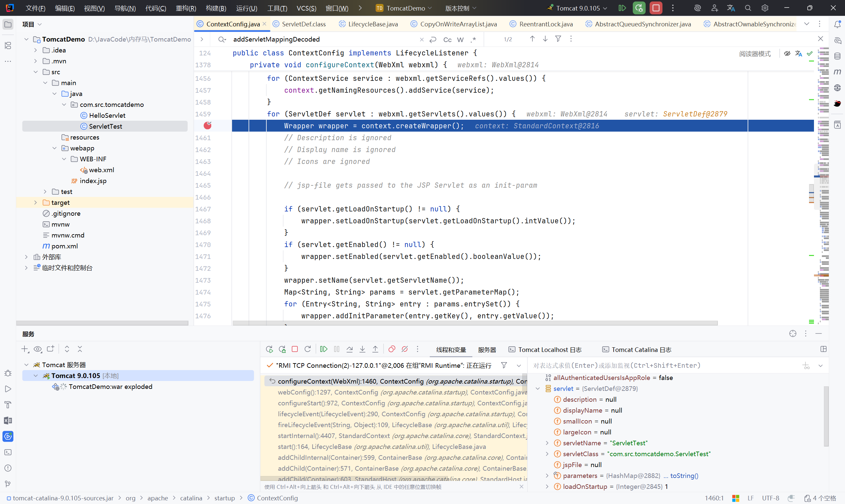Toggle Regex option in find bar

pos(473,40)
